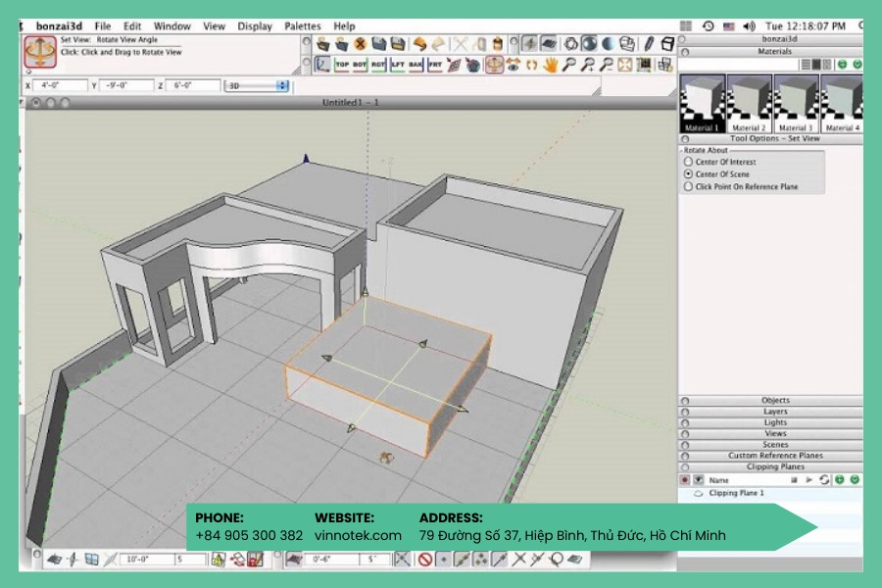Select the Rotate View tool in toolbar
The image size is (882, 588).
point(495,66)
